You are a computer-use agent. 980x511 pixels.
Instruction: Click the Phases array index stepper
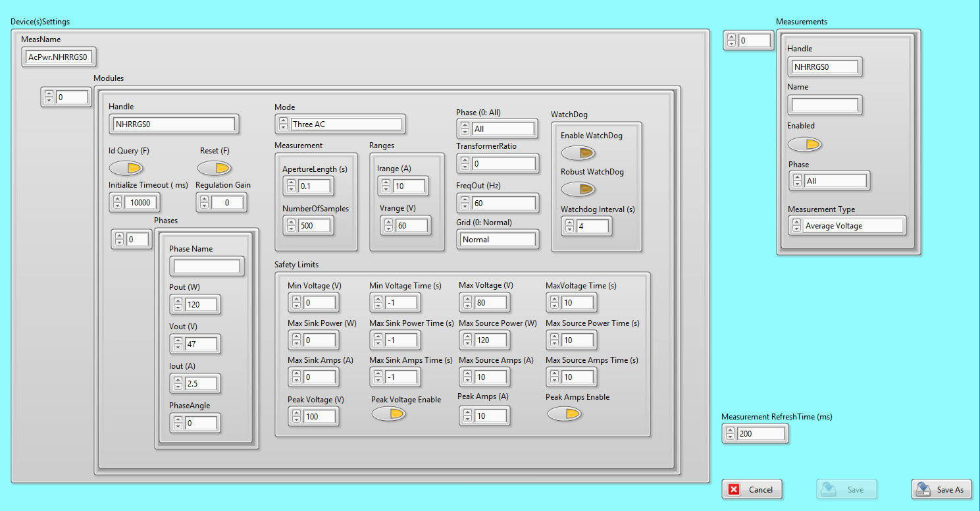pyautogui.click(x=119, y=240)
